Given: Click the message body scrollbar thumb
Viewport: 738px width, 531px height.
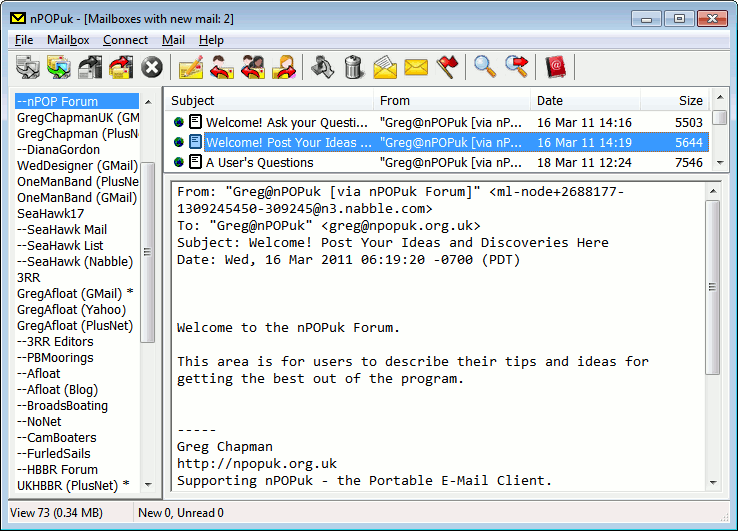Looking at the screenshot, I should point(713,287).
